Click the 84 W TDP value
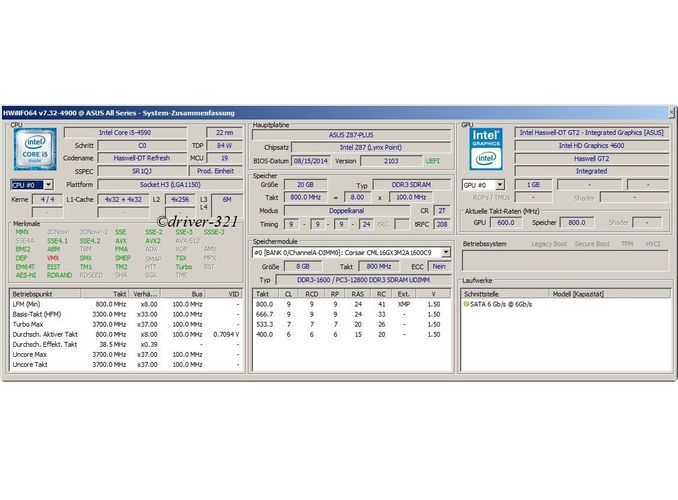678x500 pixels. [x=224, y=145]
